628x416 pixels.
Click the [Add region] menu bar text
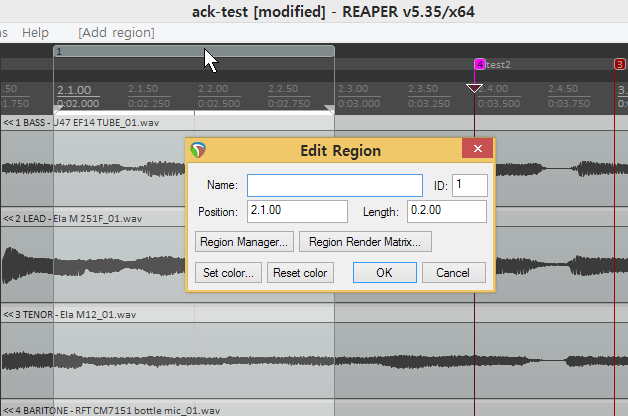pos(116,32)
